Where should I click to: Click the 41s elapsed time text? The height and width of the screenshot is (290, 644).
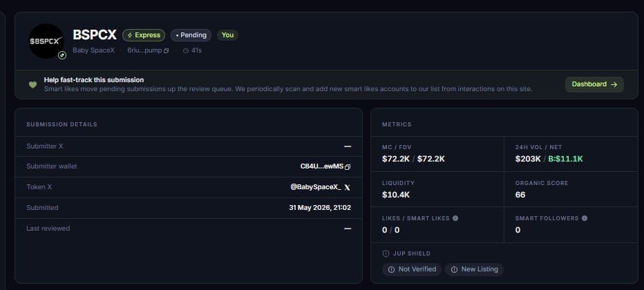coord(196,51)
